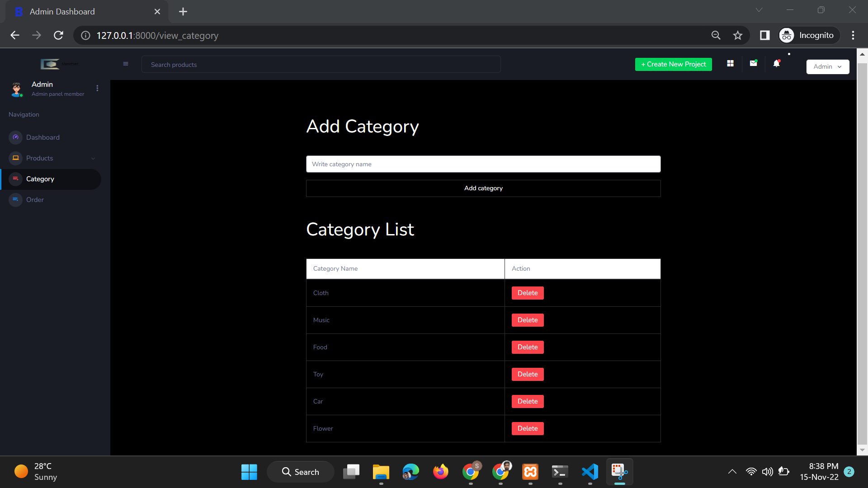
Task: Open the admin profile options menu
Action: coord(97,88)
